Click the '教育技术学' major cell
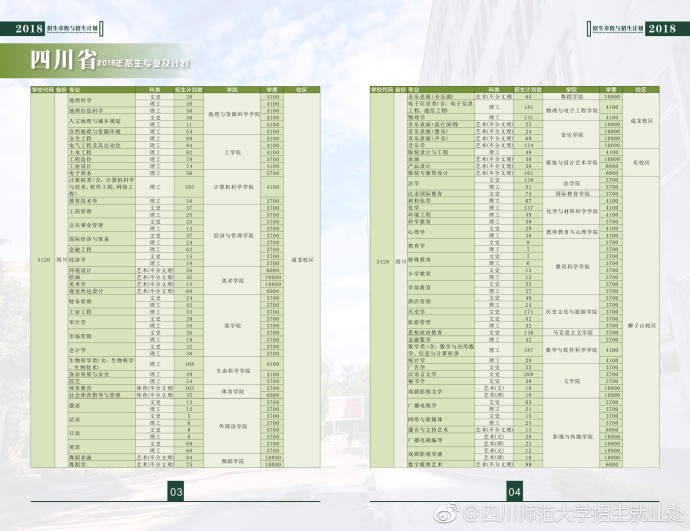This screenshot has width=690, height=531. (x=102, y=201)
